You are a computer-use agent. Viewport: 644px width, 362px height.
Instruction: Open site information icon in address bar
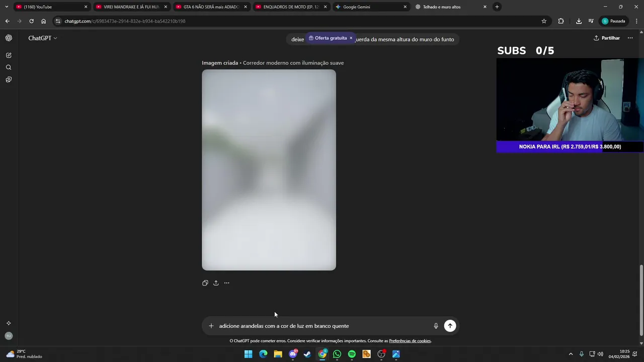(58, 21)
